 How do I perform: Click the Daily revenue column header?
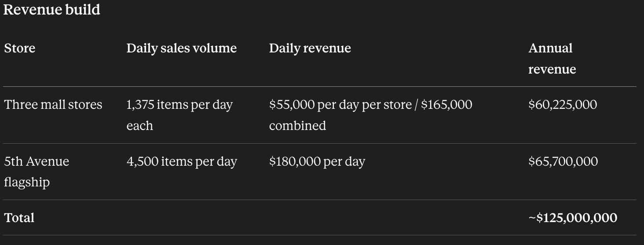pos(310,48)
